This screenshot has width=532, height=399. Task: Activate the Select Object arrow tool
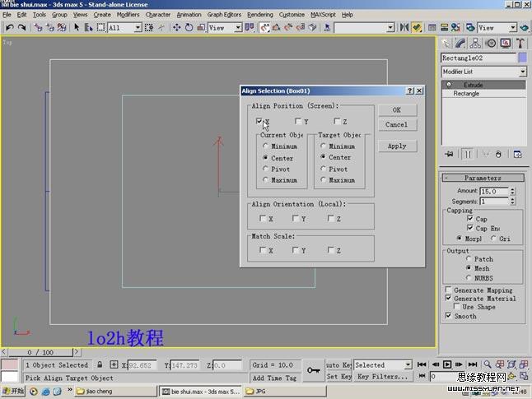coord(77,27)
